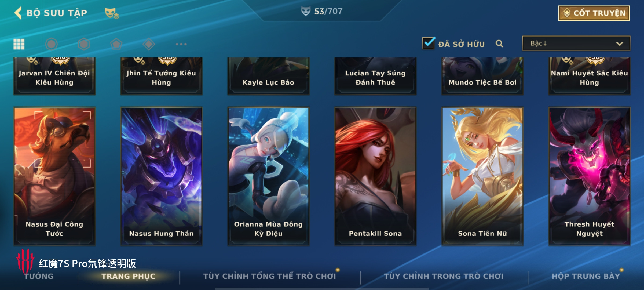Select the diamond rarity filter icon
644x290 pixels.
pos(149,44)
